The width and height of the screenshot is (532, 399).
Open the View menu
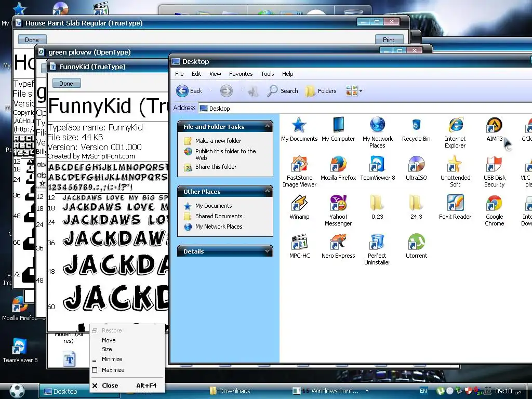click(x=215, y=74)
